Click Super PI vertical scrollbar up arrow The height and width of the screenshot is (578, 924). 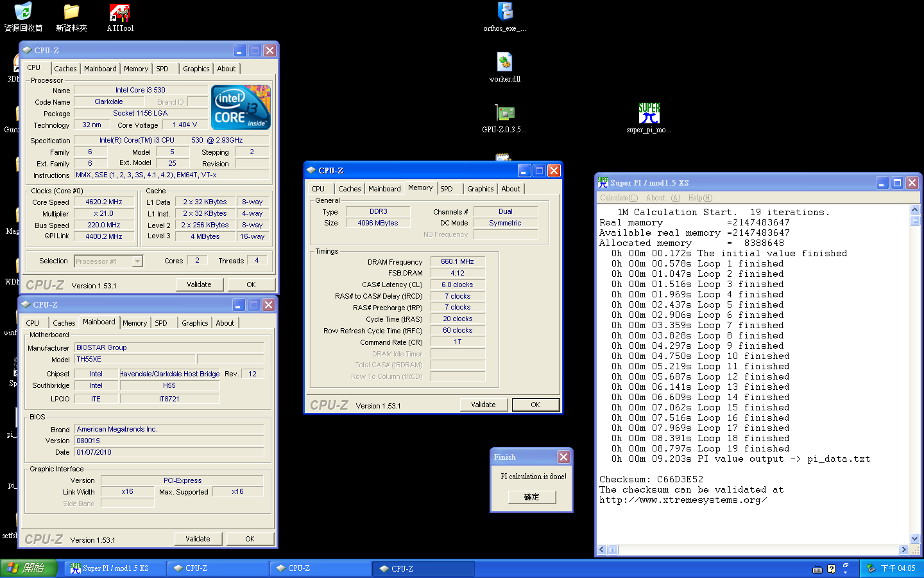pyautogui.click(x=915, y=210)
